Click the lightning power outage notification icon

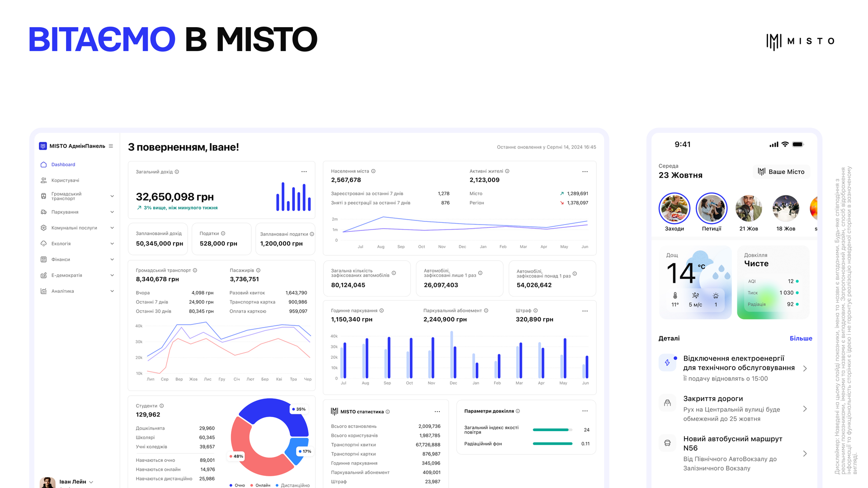pos(667,362)
